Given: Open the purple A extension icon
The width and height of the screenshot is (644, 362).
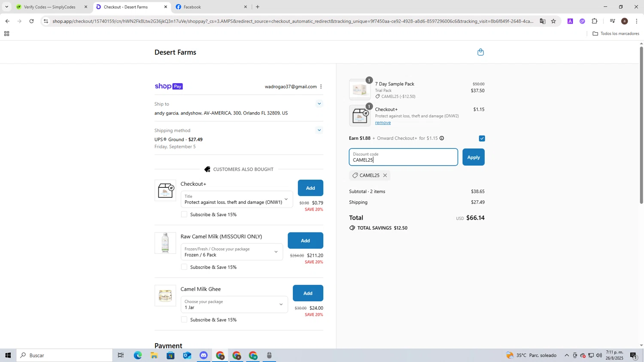Looking at the screenshot, I should (570, 21).
